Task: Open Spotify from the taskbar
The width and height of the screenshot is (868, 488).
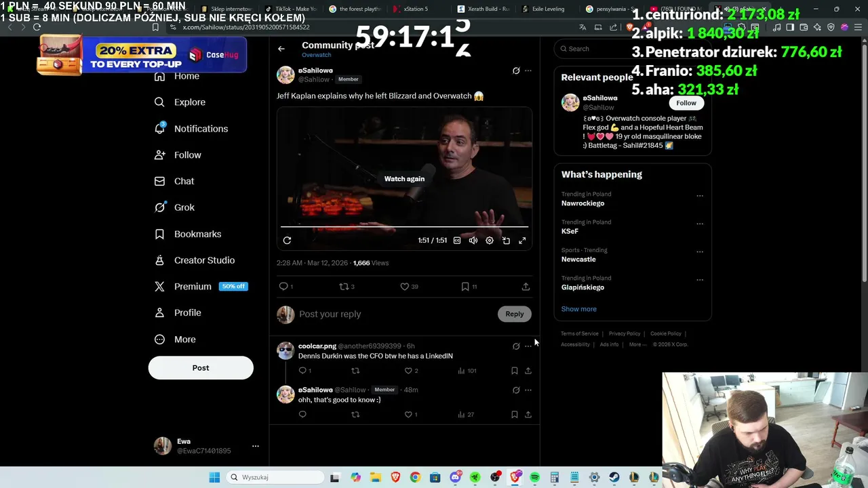Action: tap(535, 477)
